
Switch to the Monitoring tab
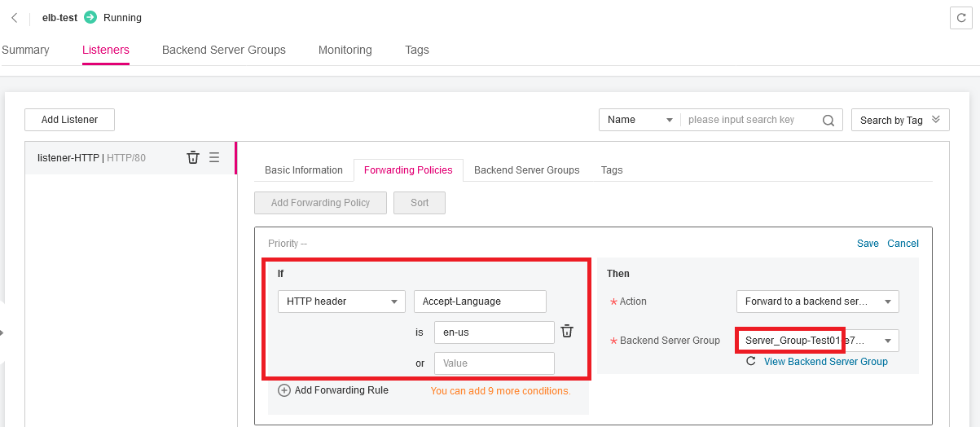(x=345, y=50)
